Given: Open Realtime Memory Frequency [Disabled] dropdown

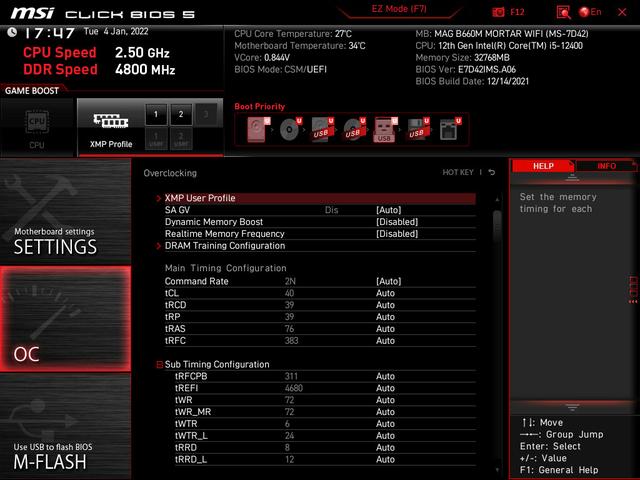Looking at the screenshot, I should pyautogui.click(x=397, y=234).
